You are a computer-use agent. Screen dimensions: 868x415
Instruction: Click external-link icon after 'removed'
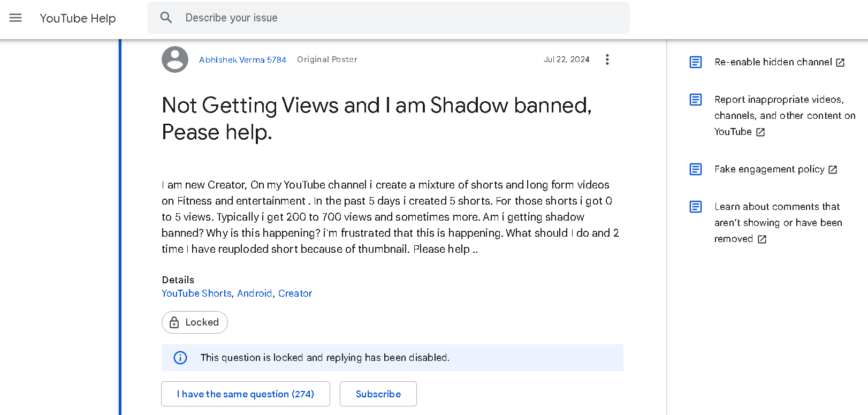(x=762, y=239)
